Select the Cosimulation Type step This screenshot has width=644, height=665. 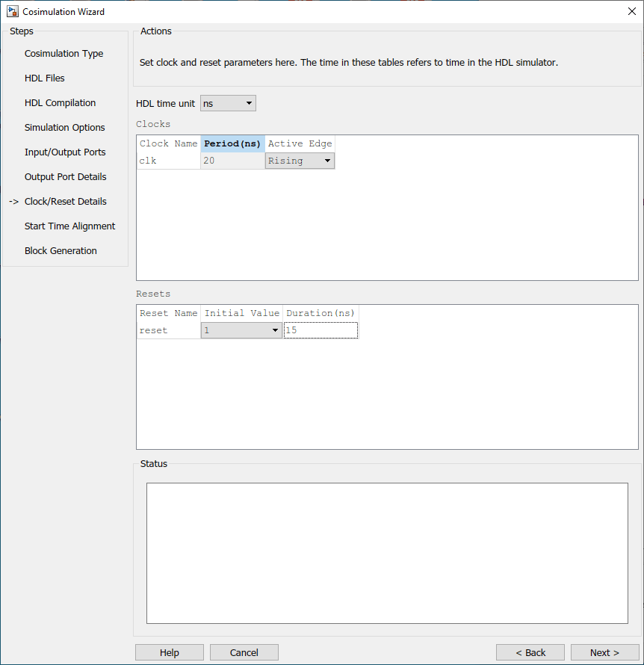click(x=64, y=53)
